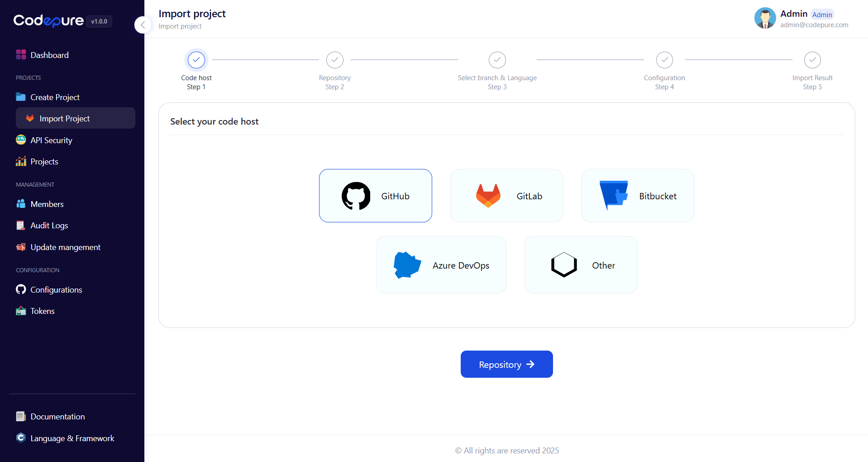This screenshot has width=868, height=462.
Task: Click the Code host step 1 circle
Action: [196, 60]
